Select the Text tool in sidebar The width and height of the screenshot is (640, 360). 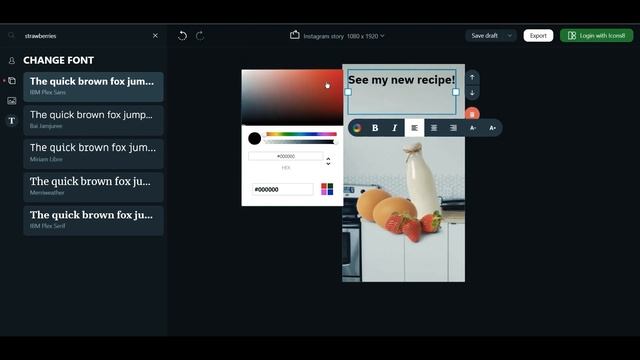[12, 121]
